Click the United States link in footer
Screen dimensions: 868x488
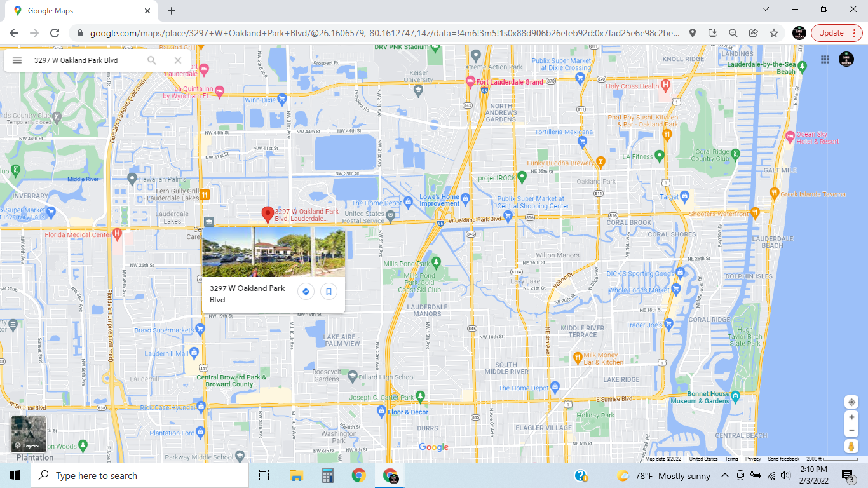(x=703, y=459)
